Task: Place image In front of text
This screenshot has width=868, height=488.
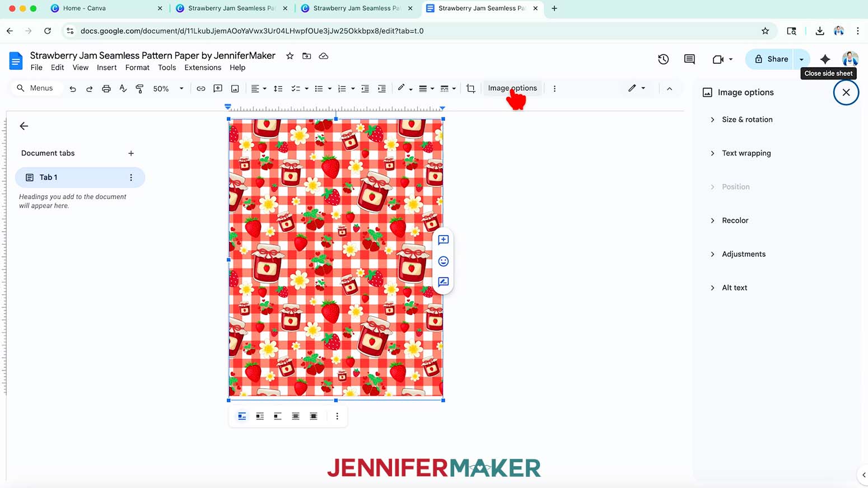Action: (x=314, y=416)
